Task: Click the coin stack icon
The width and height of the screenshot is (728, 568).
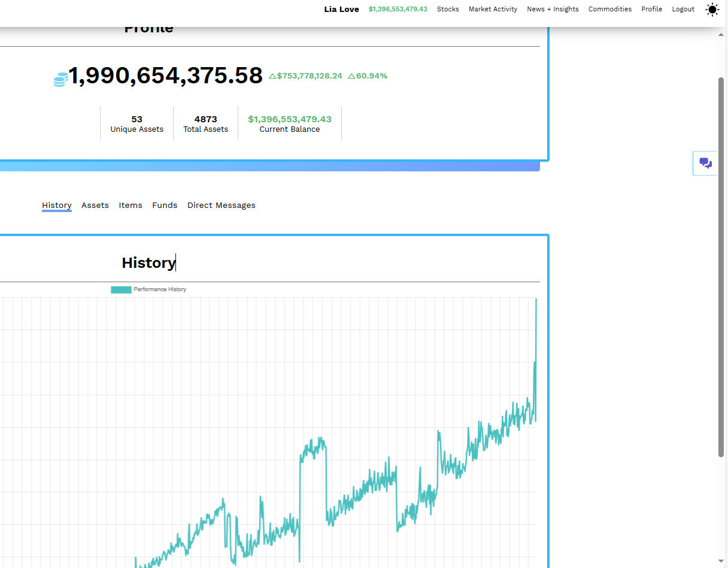Action: tap(60, 79)
